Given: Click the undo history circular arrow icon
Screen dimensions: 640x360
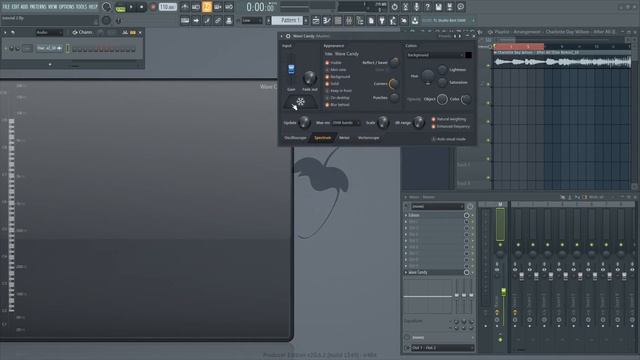Looking at the screenshot, I should point(394,7).
